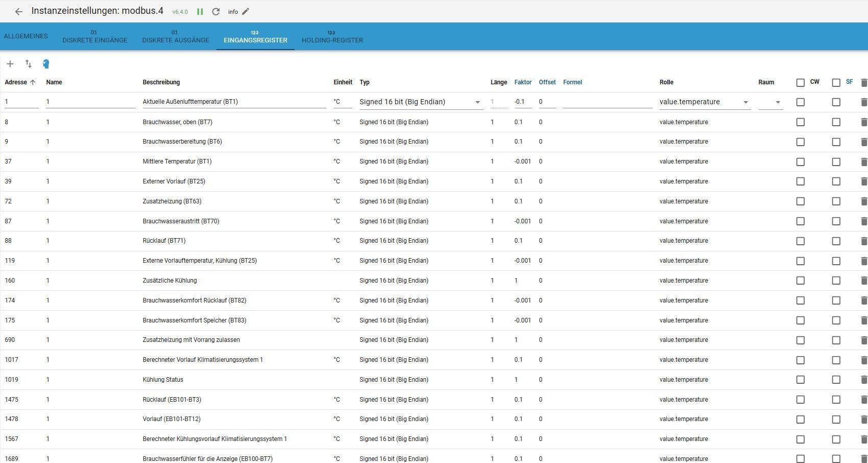
Task: Delete the Externer Vorlauf (BT25) row
Action: coord(864,181)
